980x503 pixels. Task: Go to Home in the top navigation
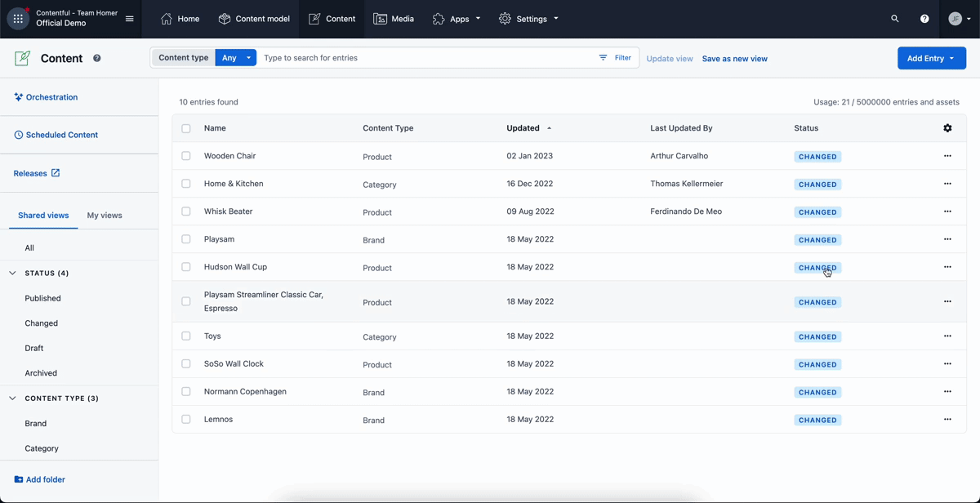point(180,19)
